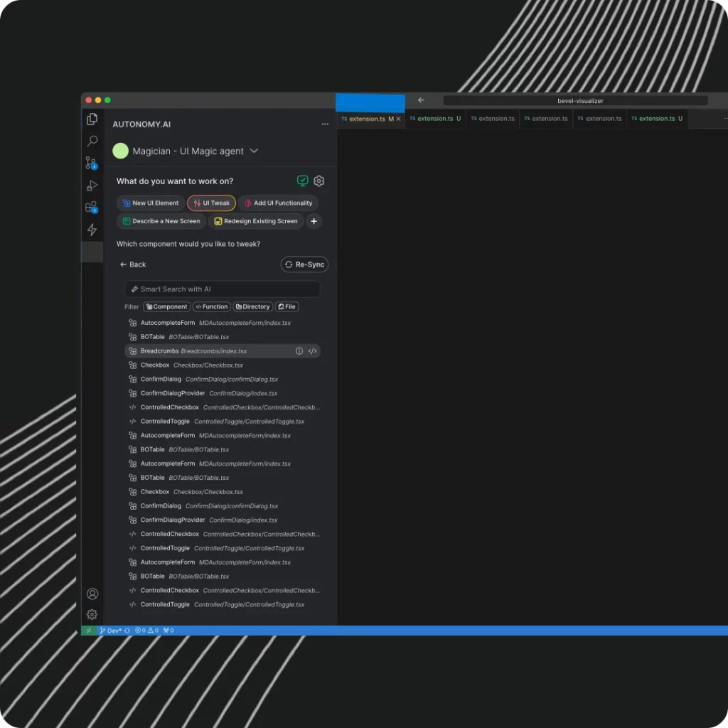The image size is (728, 728).
Task: Open the Explorer icon in activity bar
Action: tap(92, 119)
